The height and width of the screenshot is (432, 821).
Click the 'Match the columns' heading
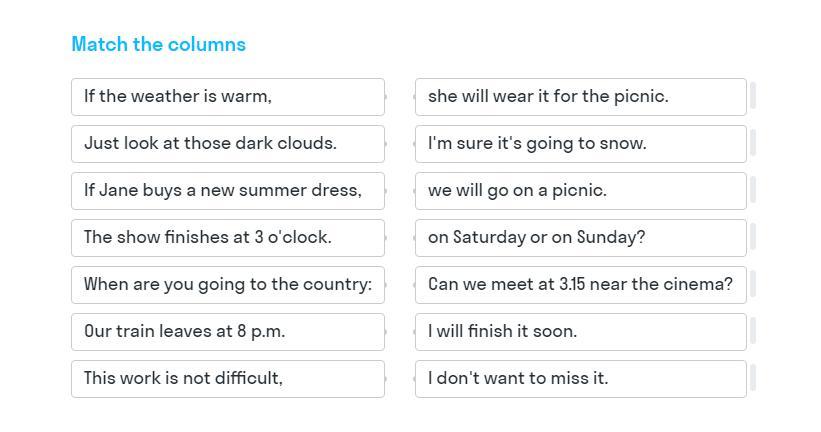[x=158, y=44]
